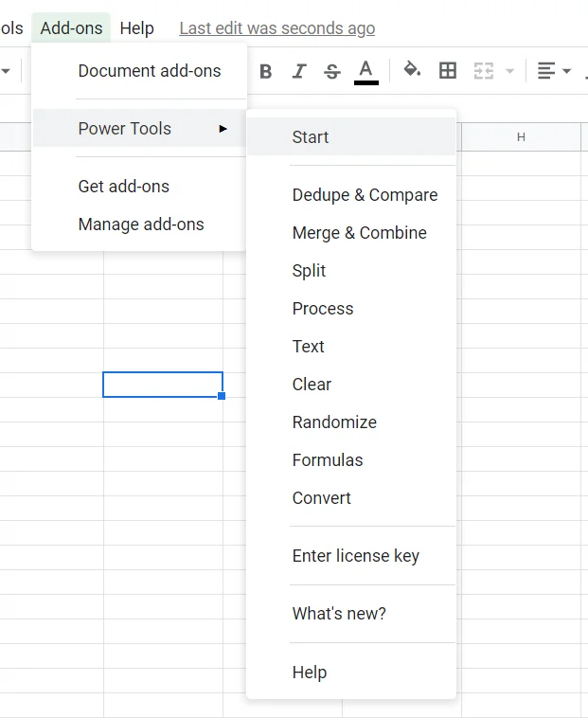Toggle italic formatting in the toolbar
The image size is (588, 718).
[x=299, y=71]
